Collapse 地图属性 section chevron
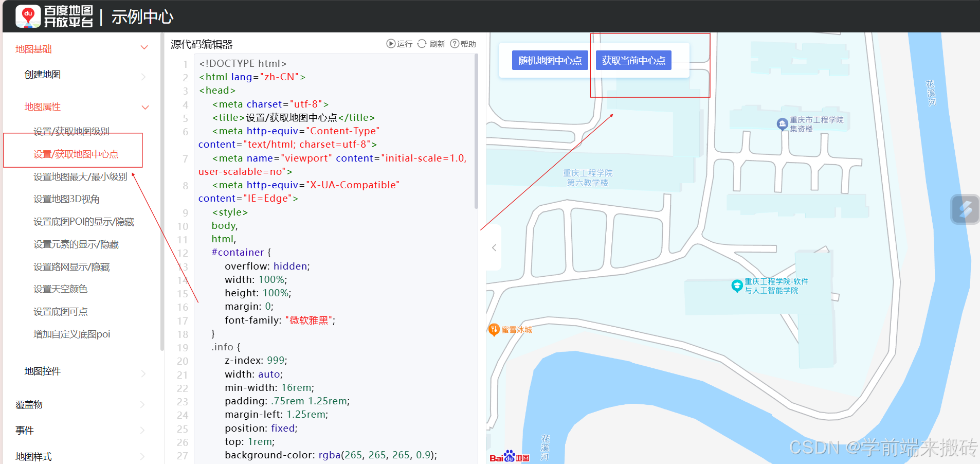 coord(146,108)
